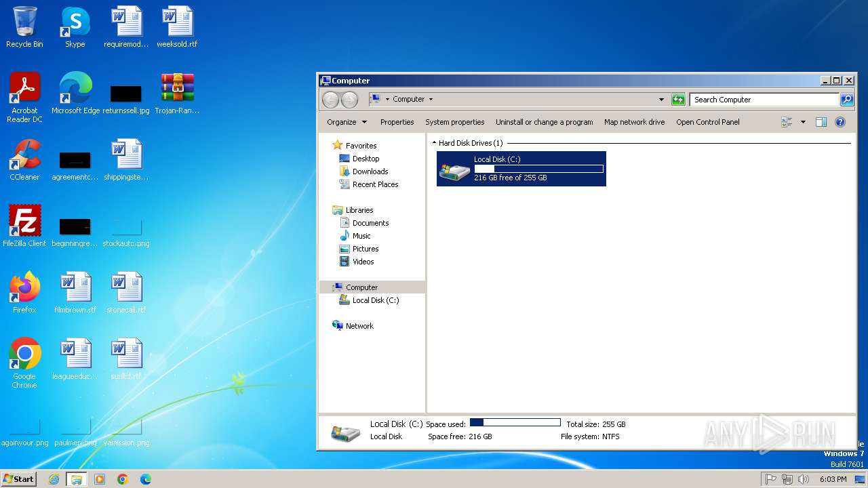Open the Documents library

coord(370,223)
